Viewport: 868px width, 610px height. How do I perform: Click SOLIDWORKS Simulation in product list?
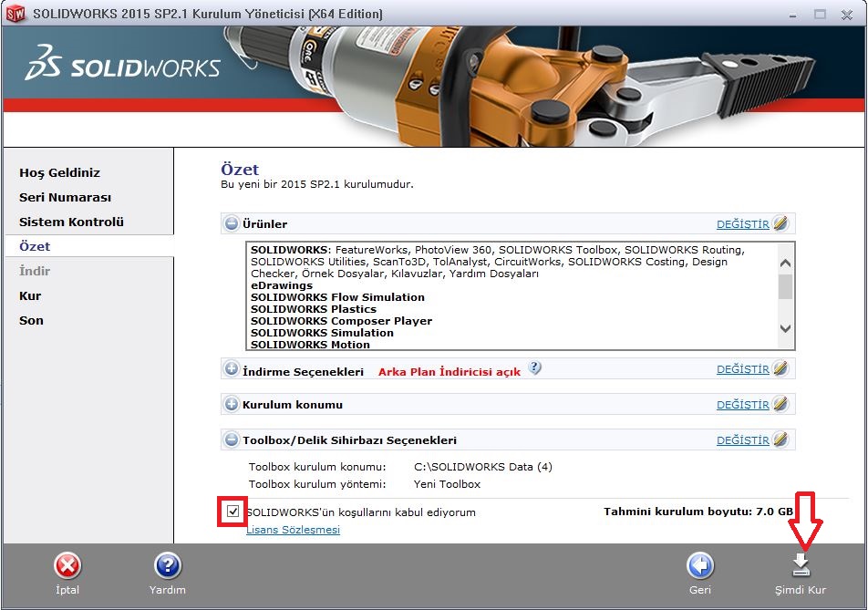click(322, 333)
